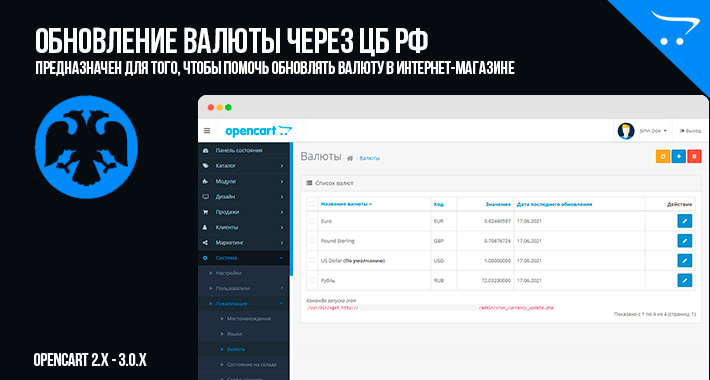Viewport: 710px width, 380px height.
Task: Collapse the Система chevron arrow
Action: coord(281,258)
